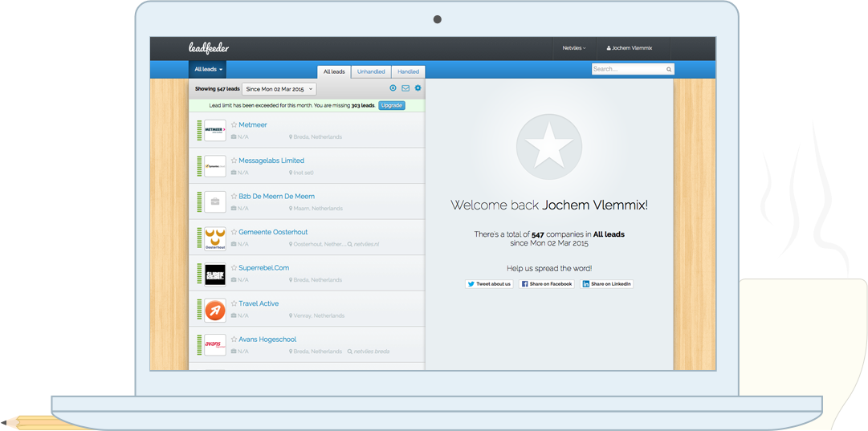Star the Travel Active lead
Screen dimensions: 868x431
click(234, 303)
